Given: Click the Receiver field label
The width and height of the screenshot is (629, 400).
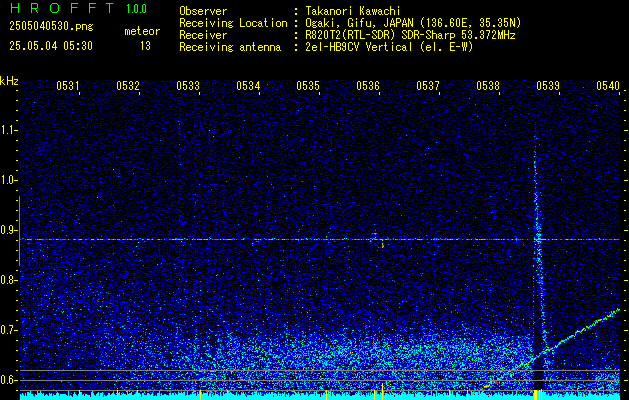Looking at the screenshot, I should coord(203,35).
